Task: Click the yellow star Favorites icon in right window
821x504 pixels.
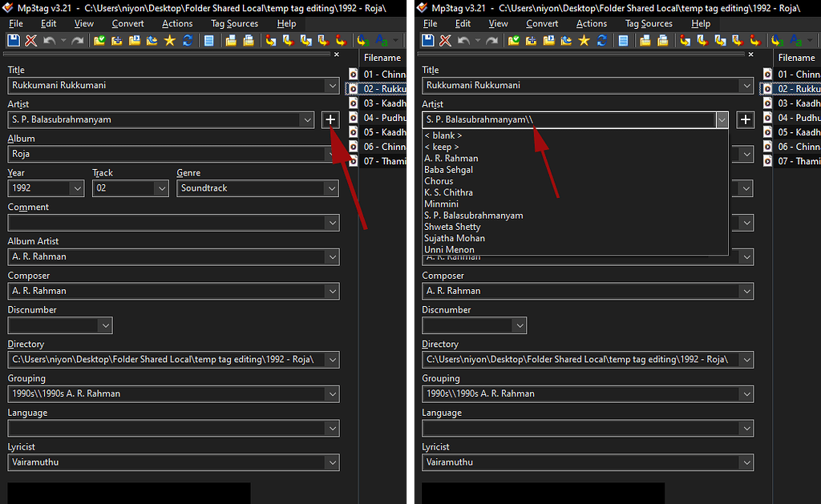Action: (584, 40)
